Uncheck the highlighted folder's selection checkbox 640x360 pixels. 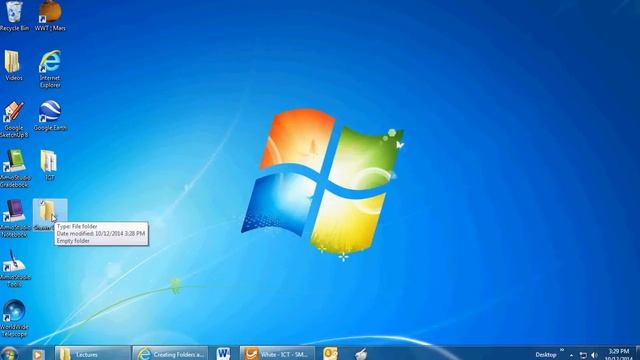42,203
